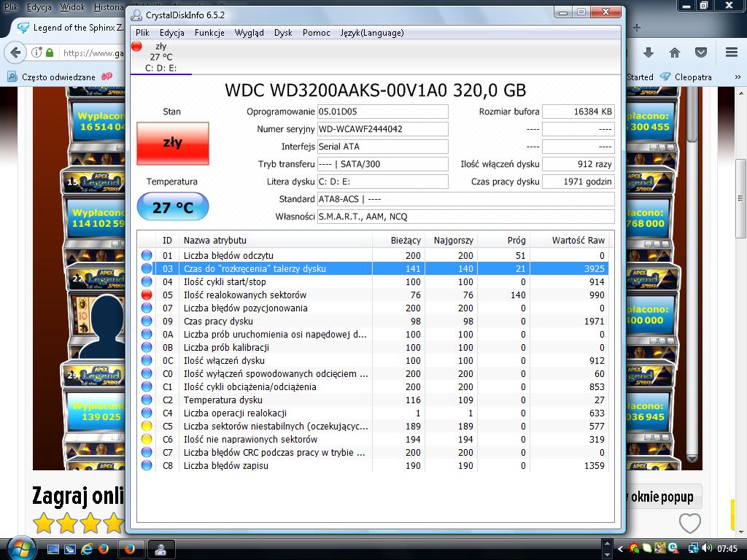Click the blue status circle of attribute C4
Screen dimensions: 747x560
point(147,413)
